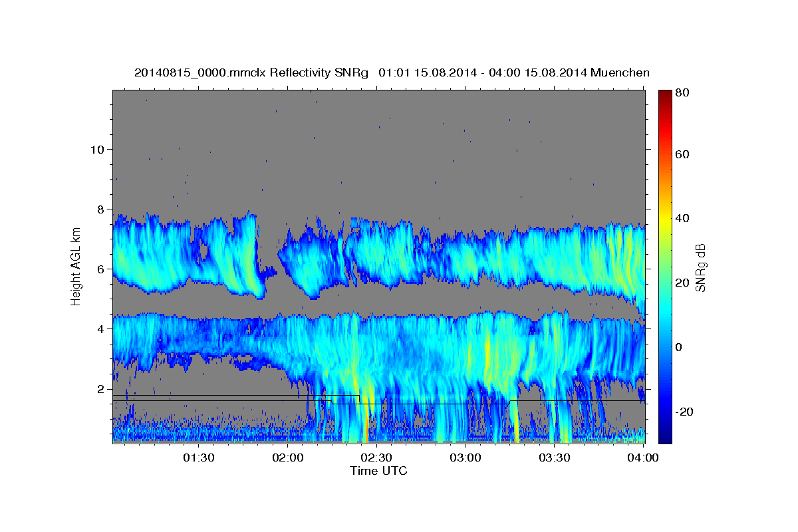This screenshot has height=532, width=798.
Task: Click the height tick label 4
Action: (x=101, y=329)
